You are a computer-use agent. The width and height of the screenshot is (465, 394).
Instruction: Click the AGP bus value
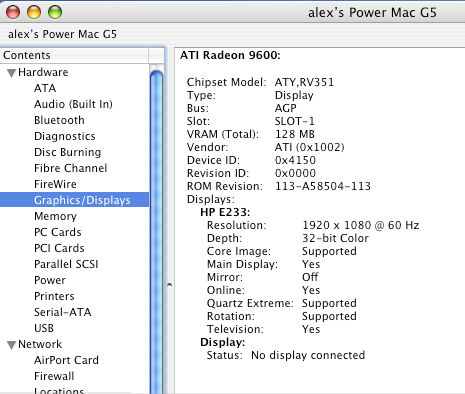(x=286, y=108)
